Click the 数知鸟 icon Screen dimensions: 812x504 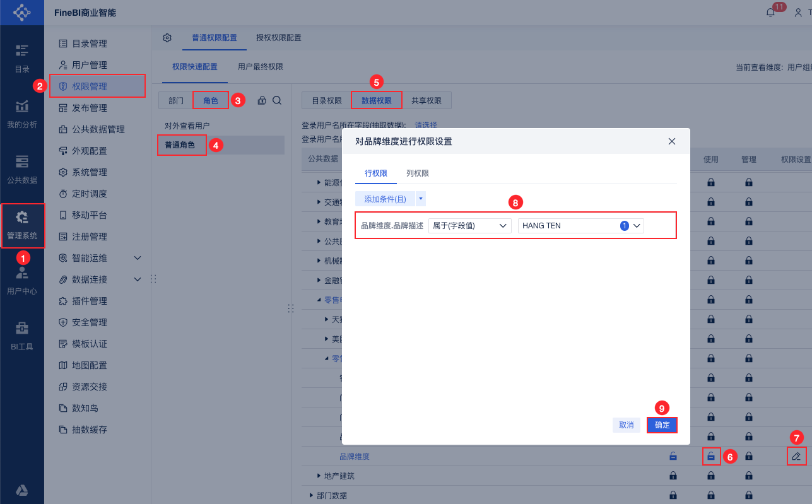(x=62, y=408)
